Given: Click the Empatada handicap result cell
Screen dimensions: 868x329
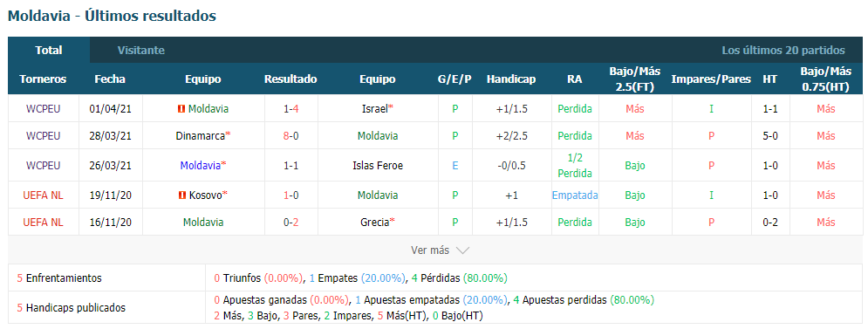Looking at the screenshot, I should pos(575,195).
